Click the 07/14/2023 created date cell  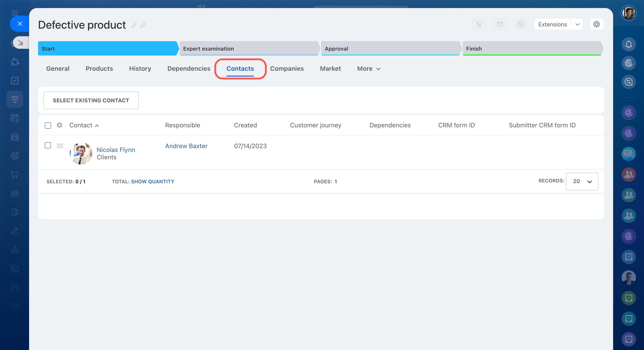pyautogui.click(x=250, y=146)
